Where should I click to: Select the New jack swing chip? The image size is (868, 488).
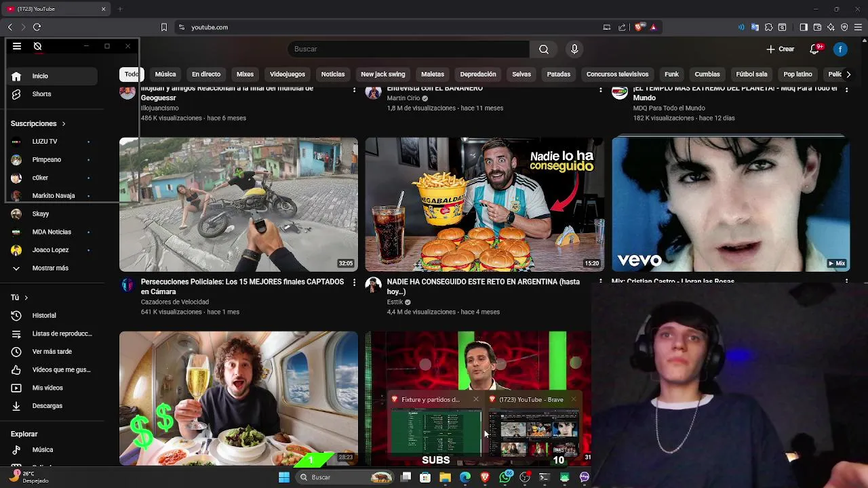tap(383, 75)
